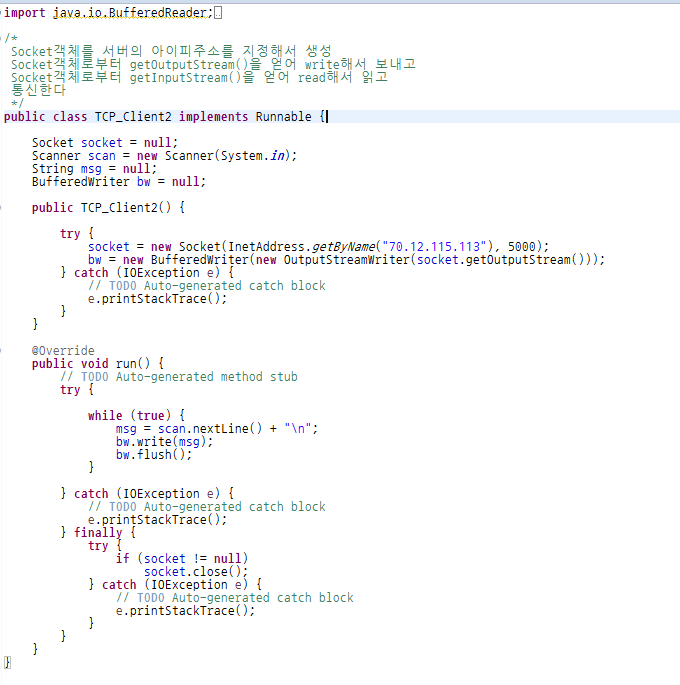This screenshot has height=685, width=680.
Task: Click the 'run()' method name
Action: 133,364
